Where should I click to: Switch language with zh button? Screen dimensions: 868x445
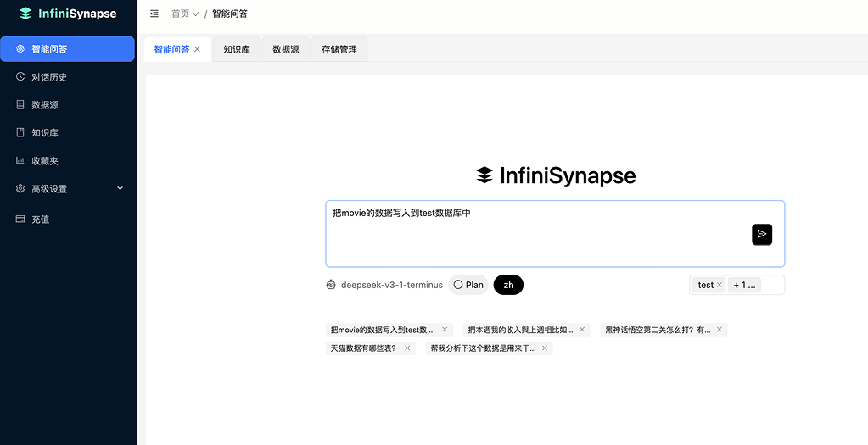508,285
